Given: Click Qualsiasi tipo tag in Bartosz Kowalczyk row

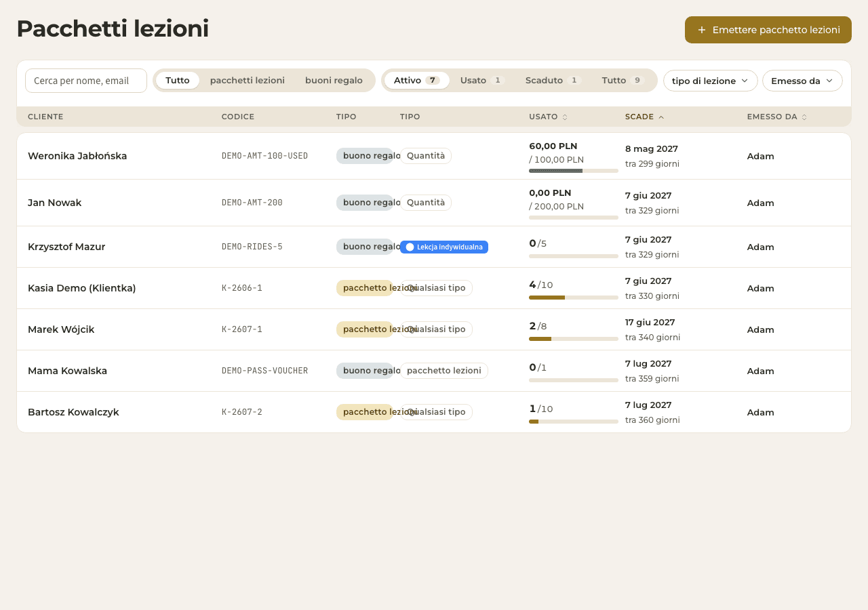Looking at the screenshot, I should 436,412.
